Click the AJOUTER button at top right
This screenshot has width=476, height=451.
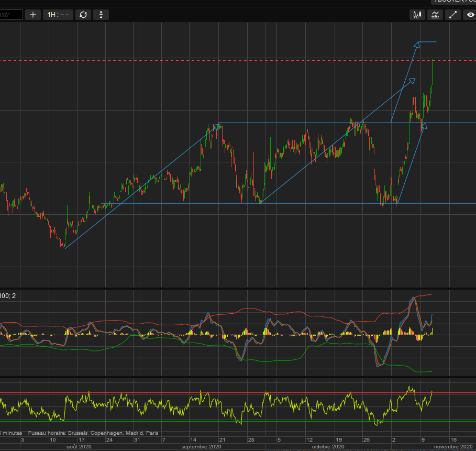coord(452,2)
